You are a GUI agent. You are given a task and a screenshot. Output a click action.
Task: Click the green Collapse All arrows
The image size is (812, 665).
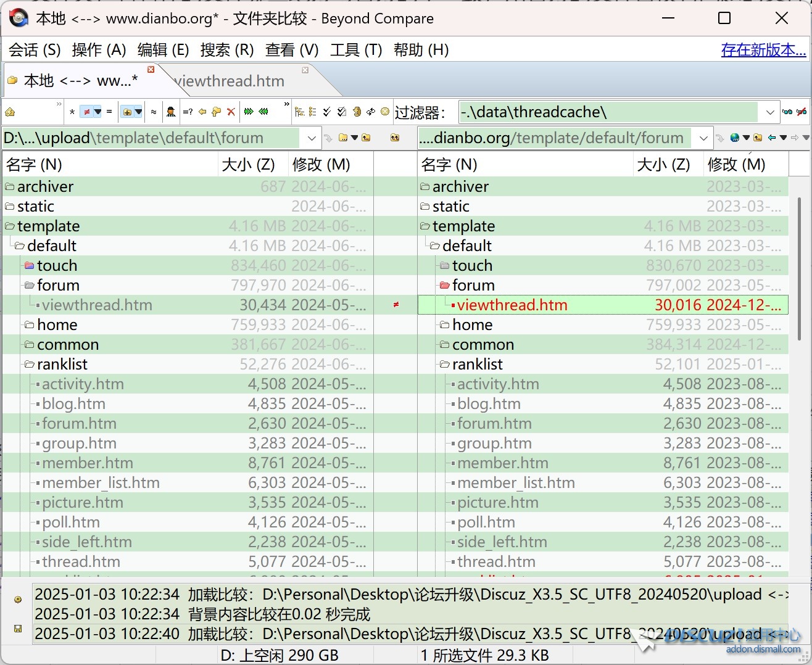[x=263, y=112]
